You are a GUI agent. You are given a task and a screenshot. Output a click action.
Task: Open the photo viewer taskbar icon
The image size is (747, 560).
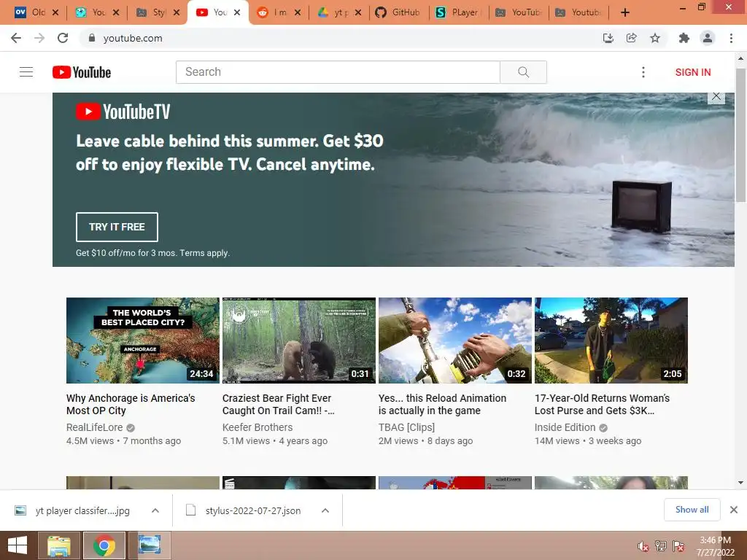point(149,545)
